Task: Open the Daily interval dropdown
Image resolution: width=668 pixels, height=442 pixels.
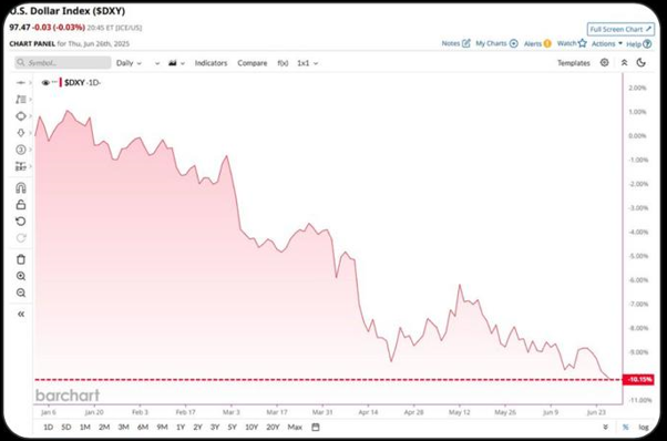Action: (129, 63)
